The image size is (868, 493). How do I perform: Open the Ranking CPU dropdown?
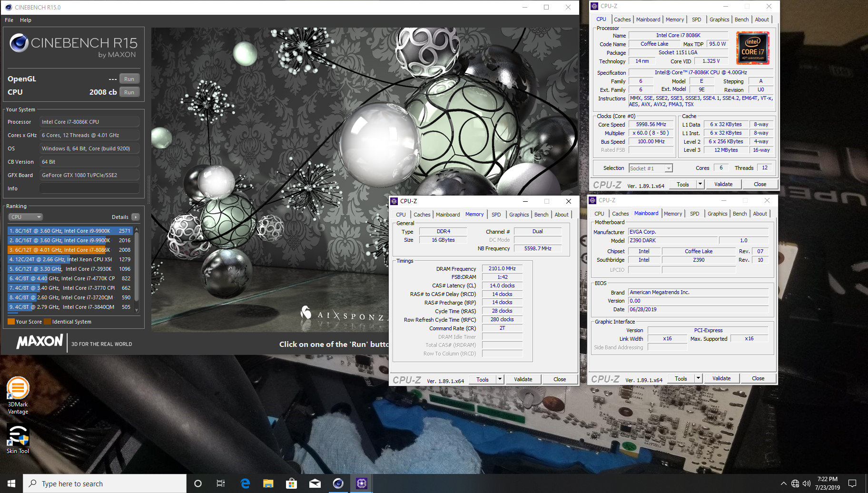(26, 217)
